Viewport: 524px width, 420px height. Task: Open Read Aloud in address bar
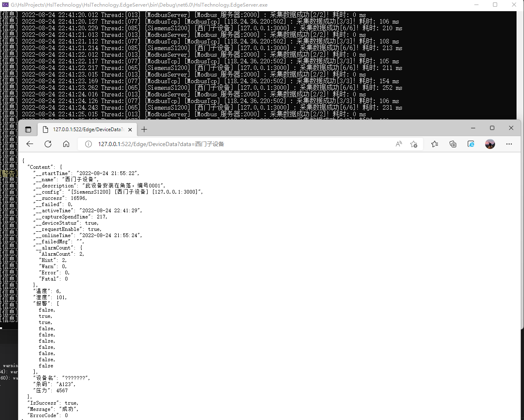399,144
